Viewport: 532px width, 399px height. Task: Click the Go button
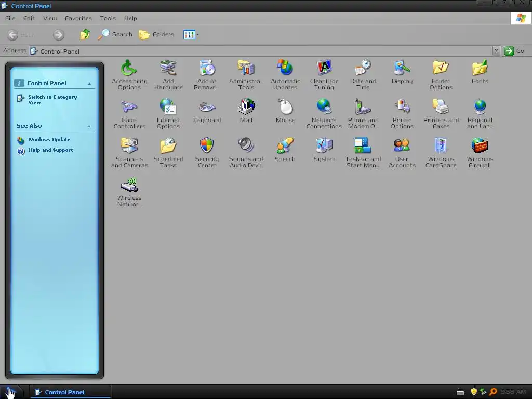[514, 51]
